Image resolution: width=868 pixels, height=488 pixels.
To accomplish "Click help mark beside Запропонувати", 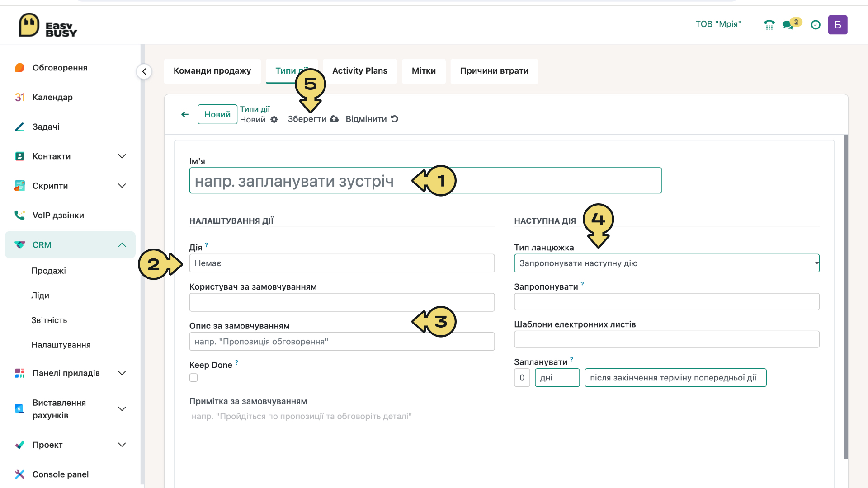I will (582, 284).
